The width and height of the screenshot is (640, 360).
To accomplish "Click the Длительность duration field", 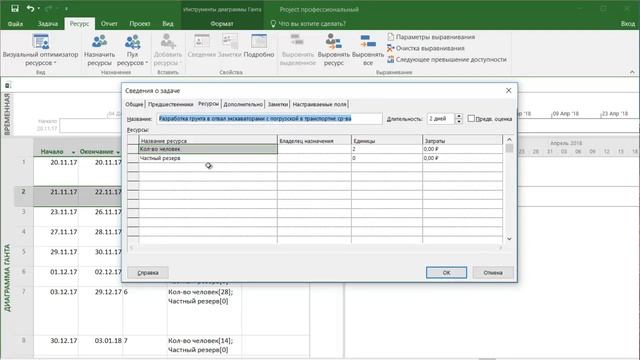I will [x=440, y=119].
